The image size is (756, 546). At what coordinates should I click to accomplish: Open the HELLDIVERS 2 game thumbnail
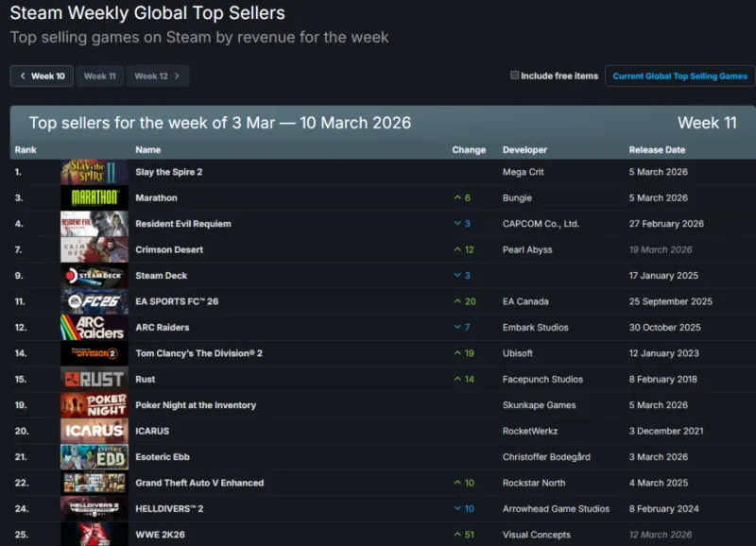[94, 508]
